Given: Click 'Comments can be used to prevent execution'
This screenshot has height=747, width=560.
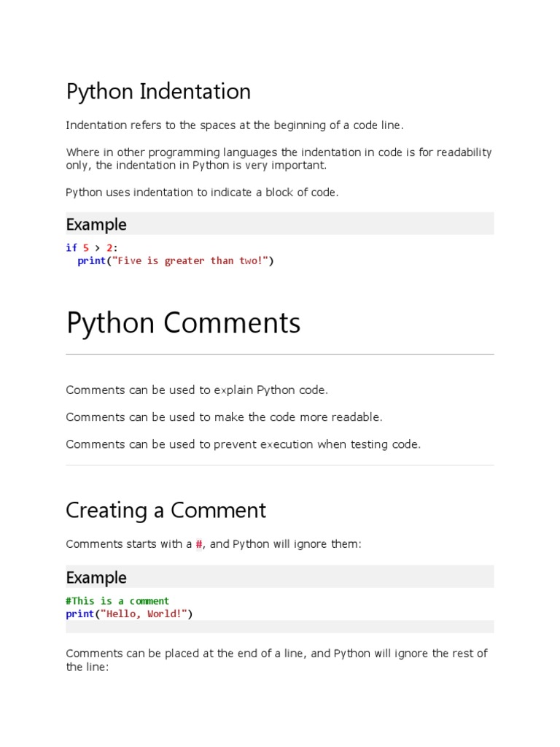Looking at the screenshot, I should point(243,444).
